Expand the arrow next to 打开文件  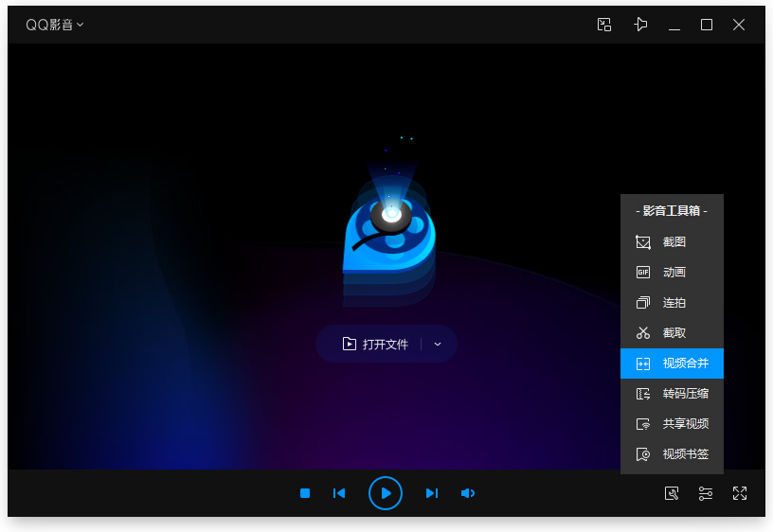438,345
